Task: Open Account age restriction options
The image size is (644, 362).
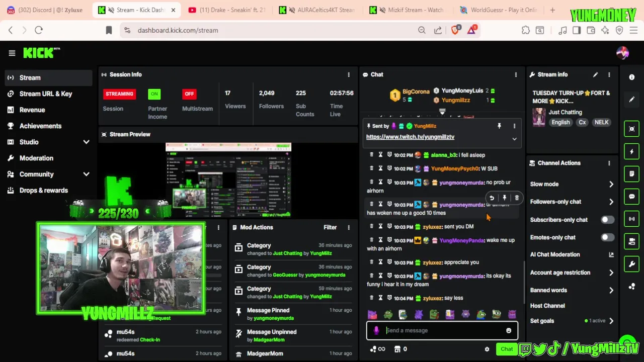Action: click(x=611, y=273)
